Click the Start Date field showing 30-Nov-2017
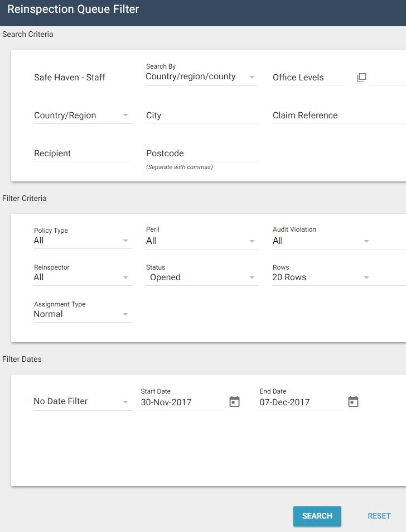Viewport: 406px width, 532px height. (x=182, y=402)
